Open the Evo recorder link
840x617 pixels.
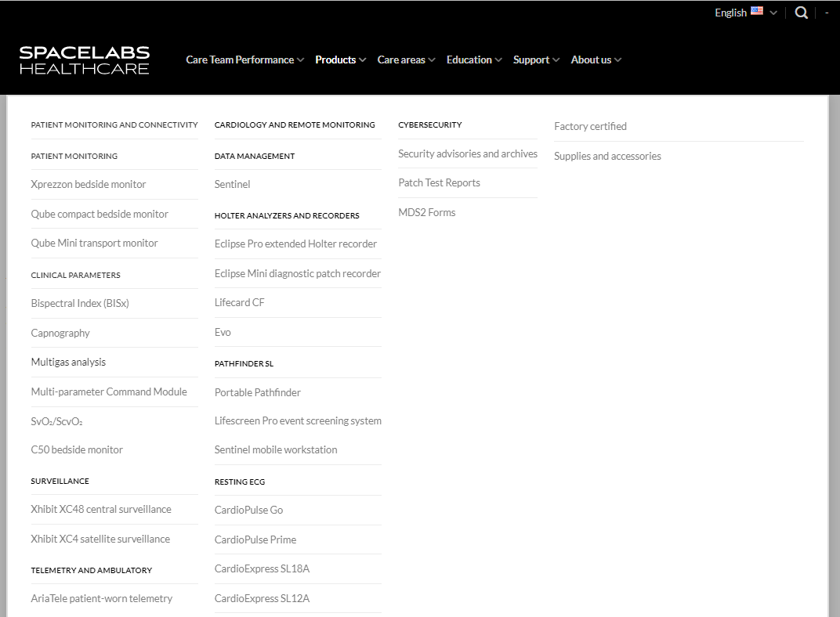223,333
